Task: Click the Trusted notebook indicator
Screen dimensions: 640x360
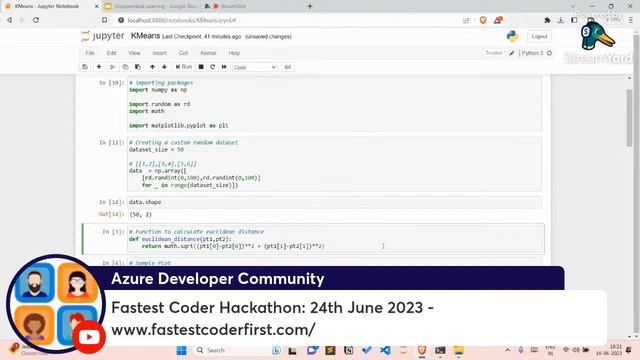Action: (494, 53)
